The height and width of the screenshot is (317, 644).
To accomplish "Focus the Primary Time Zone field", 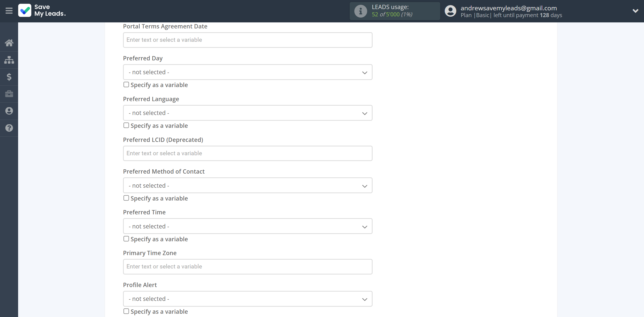I will [x=248, y=267].
